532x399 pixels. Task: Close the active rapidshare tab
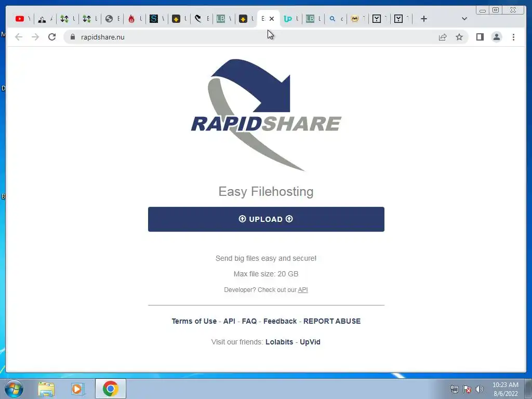pyautogui.click(x=271, y=19)
